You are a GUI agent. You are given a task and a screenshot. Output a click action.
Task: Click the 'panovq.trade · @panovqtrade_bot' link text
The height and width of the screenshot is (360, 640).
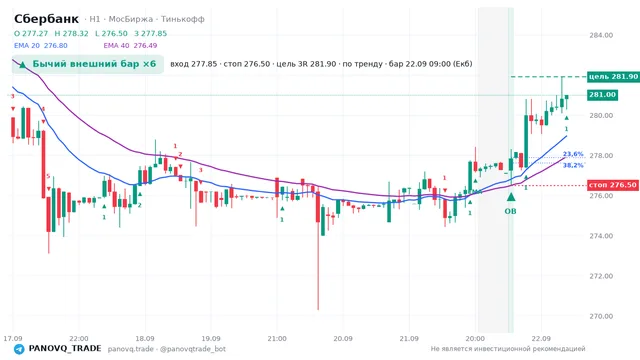[167, 349]
